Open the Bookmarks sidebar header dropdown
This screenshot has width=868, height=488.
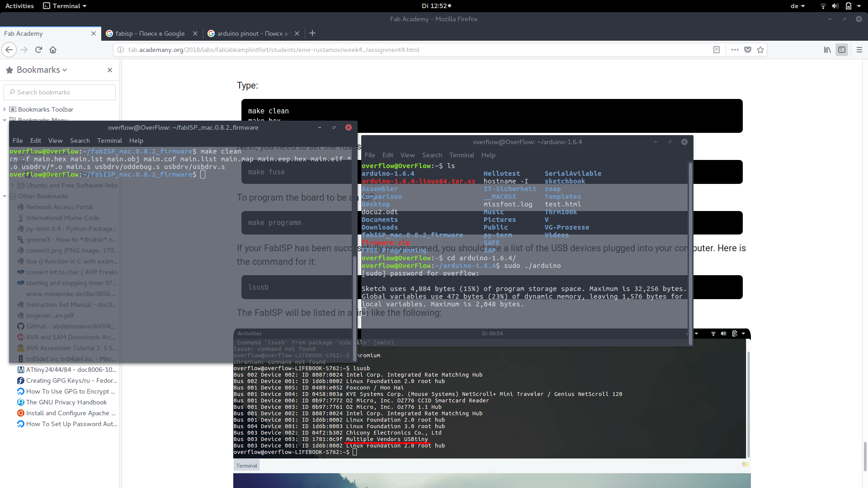click(x=42, y=70)
